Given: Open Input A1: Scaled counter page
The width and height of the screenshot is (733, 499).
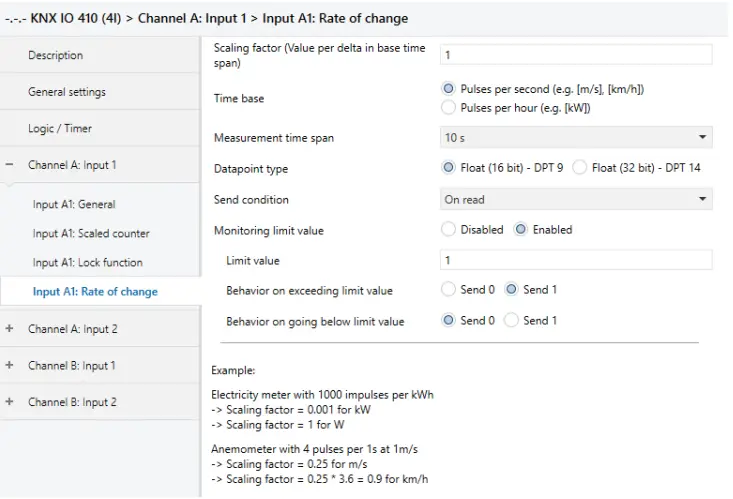Looking at the screenshot, I should tap(91, 234).
